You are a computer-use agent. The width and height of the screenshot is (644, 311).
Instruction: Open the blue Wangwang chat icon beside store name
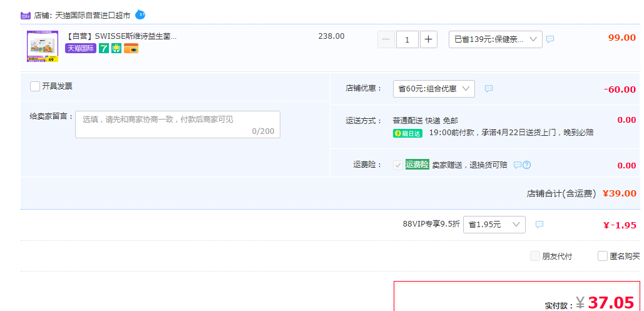coord(140,15)
